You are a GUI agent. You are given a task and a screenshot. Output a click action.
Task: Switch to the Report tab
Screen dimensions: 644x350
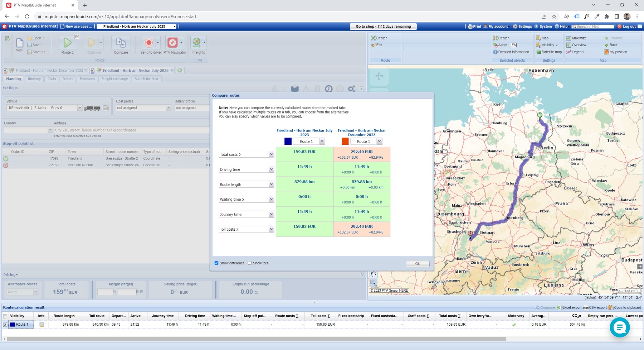[68, 79]
